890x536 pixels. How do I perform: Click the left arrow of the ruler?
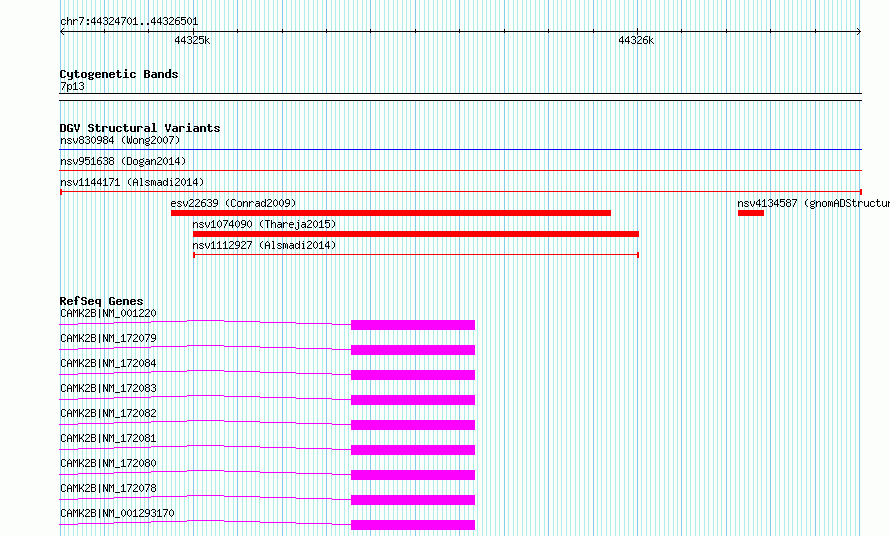click(62, 32)
